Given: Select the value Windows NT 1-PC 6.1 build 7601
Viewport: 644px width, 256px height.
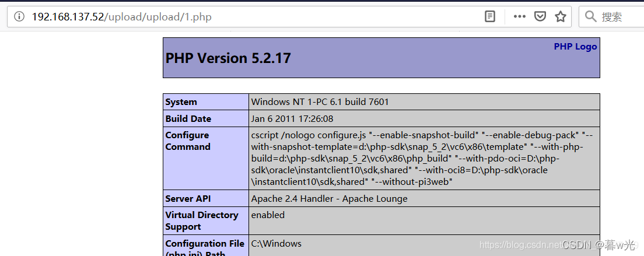Looking at the screenshot, I should (x=320, y=101).
